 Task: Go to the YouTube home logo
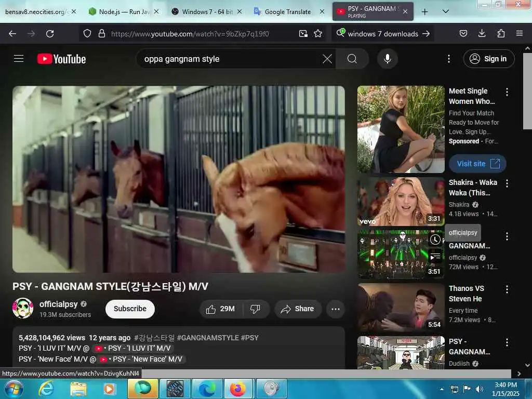[61, 59]
